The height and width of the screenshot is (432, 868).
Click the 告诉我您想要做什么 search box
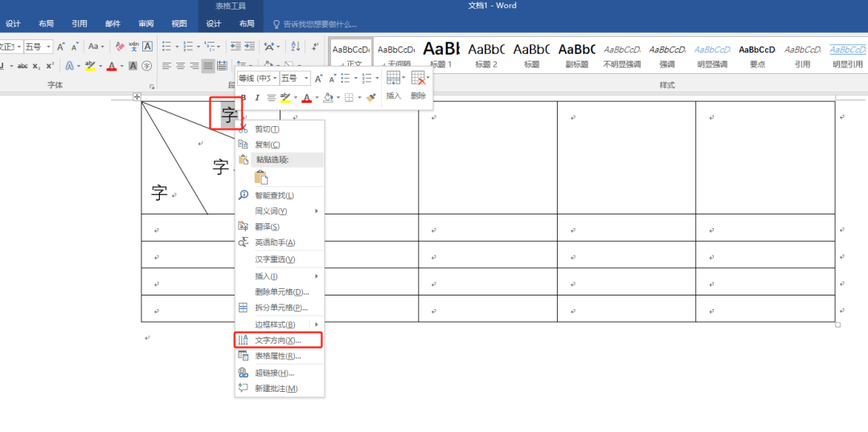coord(319,24)
